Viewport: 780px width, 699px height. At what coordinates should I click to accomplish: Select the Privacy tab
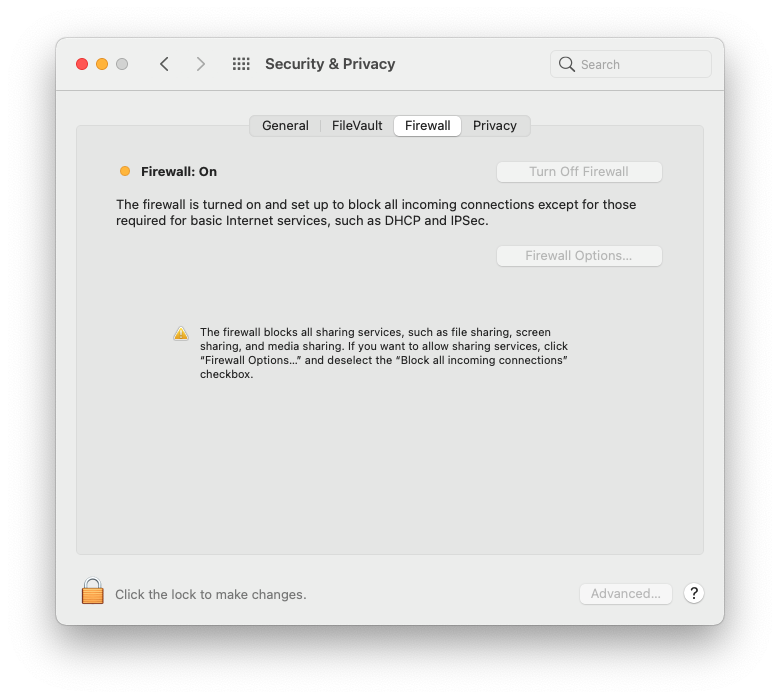pos(494,125)
